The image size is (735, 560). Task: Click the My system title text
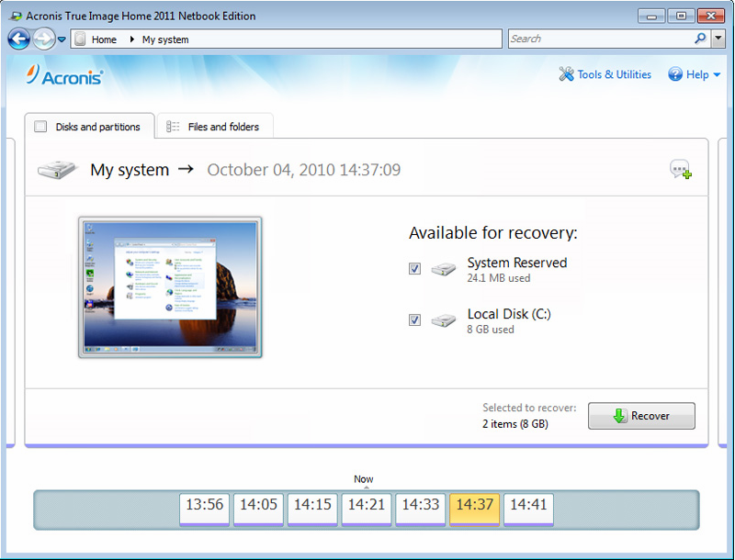coord(130,170)
